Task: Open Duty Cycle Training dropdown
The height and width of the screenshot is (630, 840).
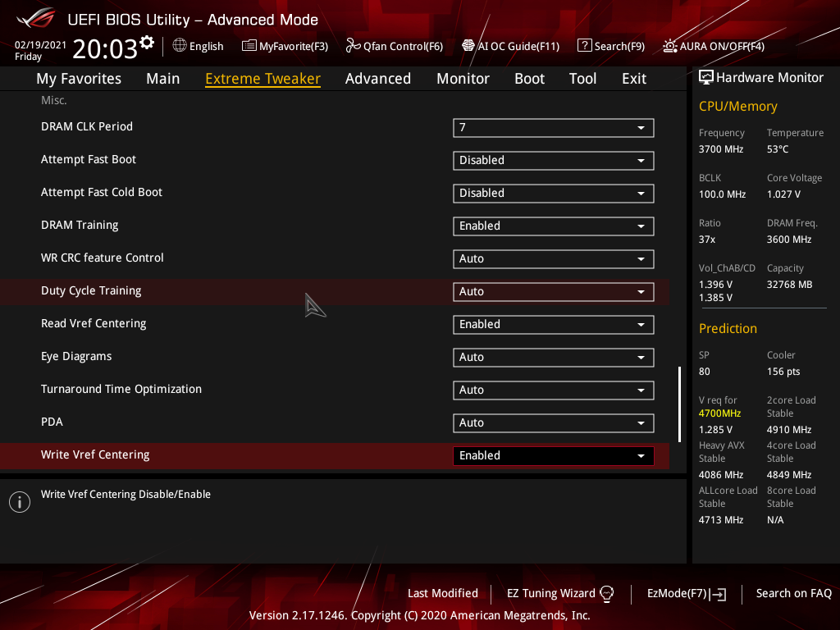Action: [x=554, y=292]
